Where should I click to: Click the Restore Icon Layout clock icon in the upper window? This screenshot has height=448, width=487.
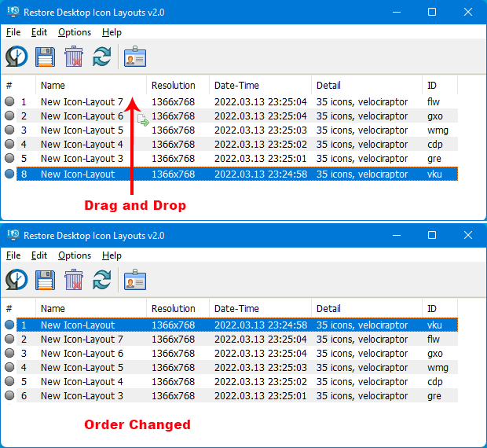(x=16, y=57)
